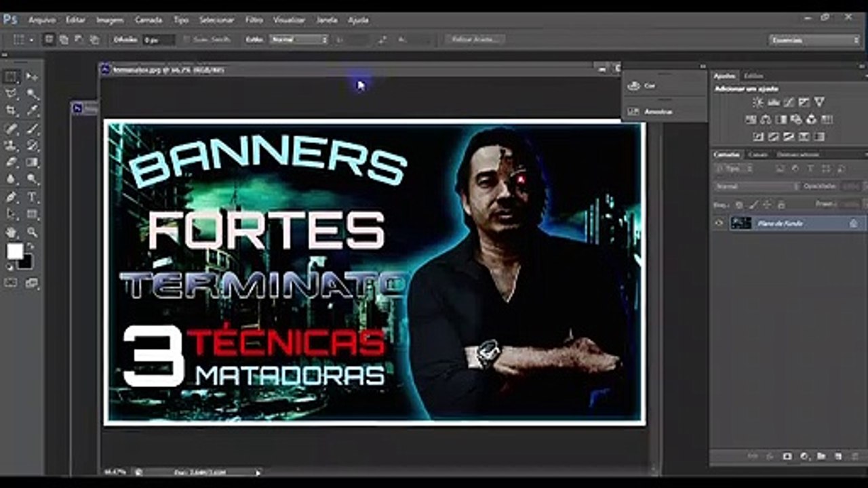Select the Blur tool
The width and height of the screenshot is (868, 488).
12,180
